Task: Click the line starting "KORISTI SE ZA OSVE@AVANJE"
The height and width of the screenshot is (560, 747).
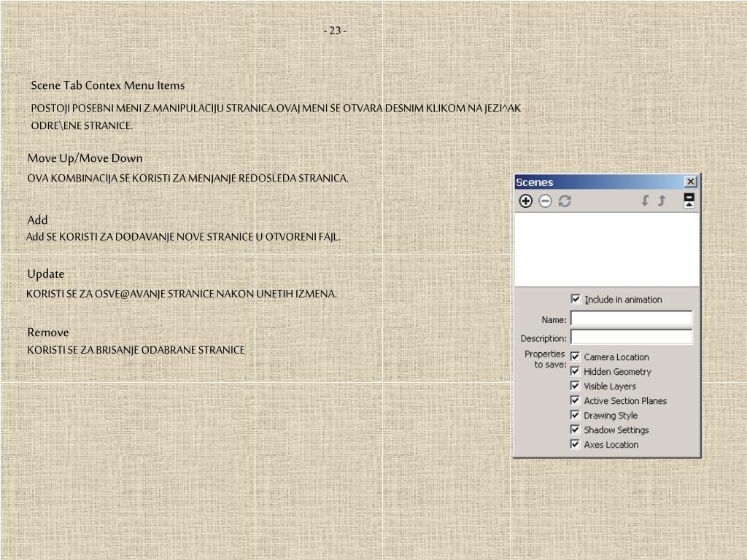Action: click(x=182, y=294)
